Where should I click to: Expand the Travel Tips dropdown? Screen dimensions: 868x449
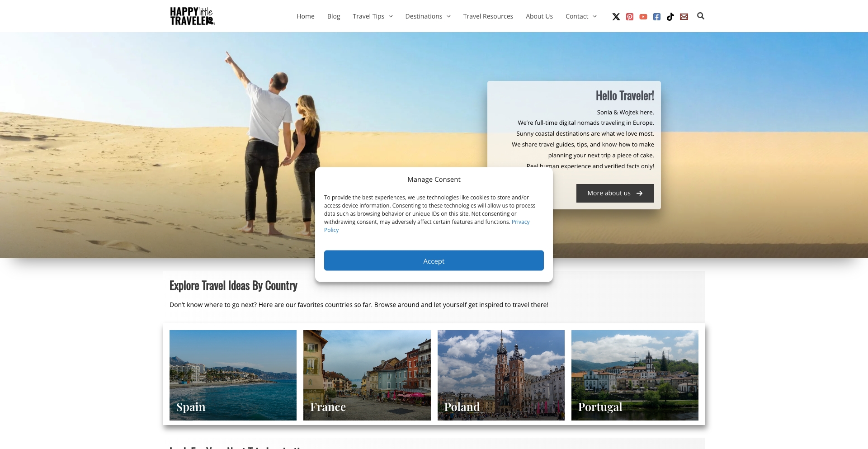click(372, 16)
